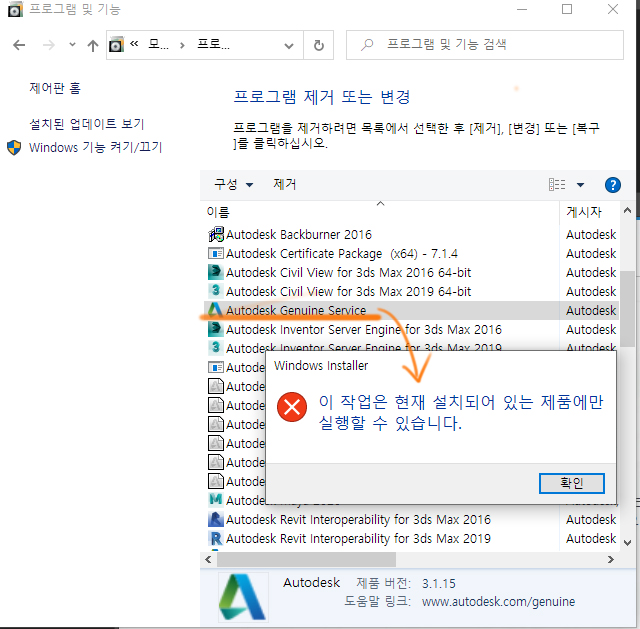The width and height of the screenshot is (640, 629).
Task: Click the vertical scrollbar thumb
Action: click(628, 309)
